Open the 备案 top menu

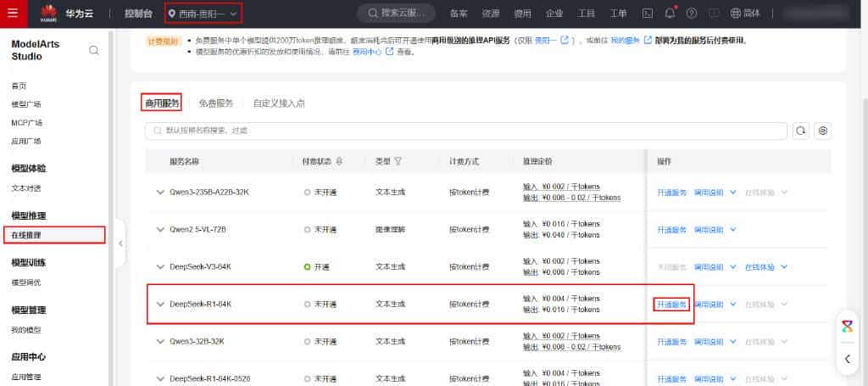click(x=459, y=14)
